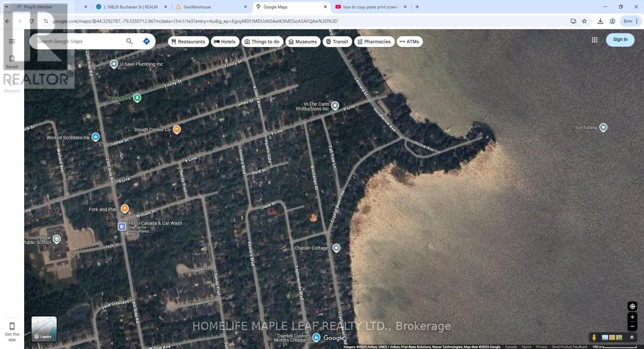The image size is (644, 349).
Task: Zoom in on the map
Action: 632,317
